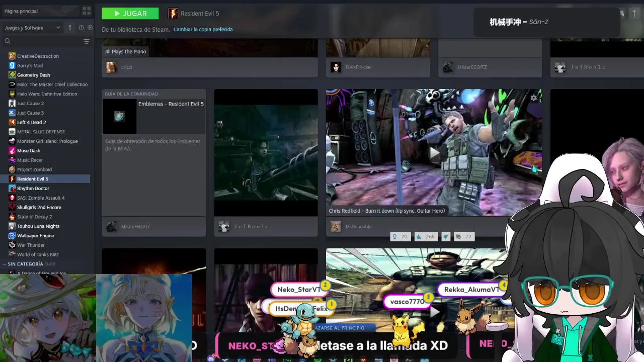The height and width of the screenshot is (362, 644).
Task: Select Just Cause 3 in the list
Action: 30,113
